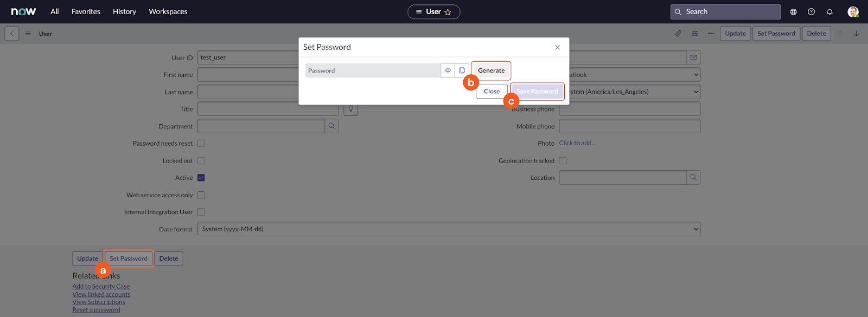Expand the Date format dropdown
Screen dimensions: 868x317
click(449, 229)
